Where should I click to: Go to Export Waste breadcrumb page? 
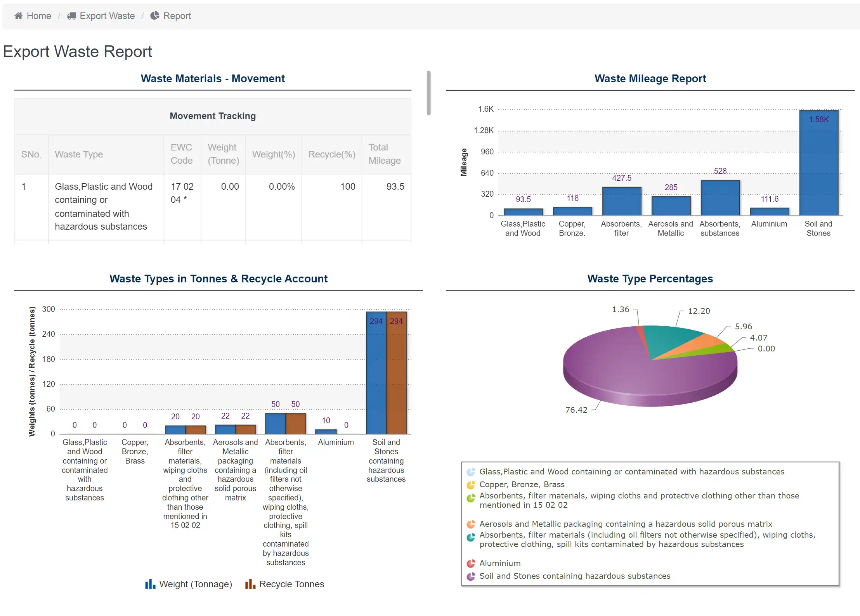click(x=107, y=16)
